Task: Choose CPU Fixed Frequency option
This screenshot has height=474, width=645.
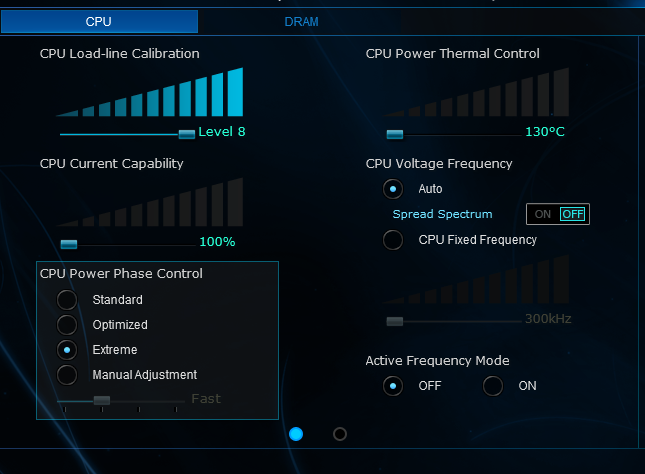Action: (393, 240)
